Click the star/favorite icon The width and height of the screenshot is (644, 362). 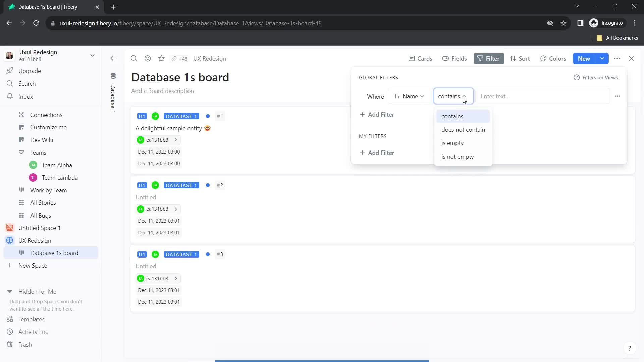click(161, 58)
